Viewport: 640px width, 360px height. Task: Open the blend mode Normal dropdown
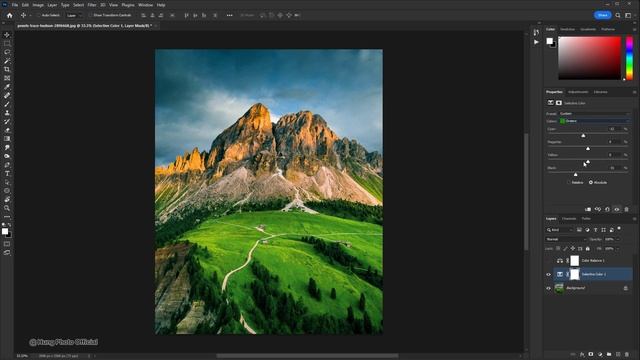[566, 239]
